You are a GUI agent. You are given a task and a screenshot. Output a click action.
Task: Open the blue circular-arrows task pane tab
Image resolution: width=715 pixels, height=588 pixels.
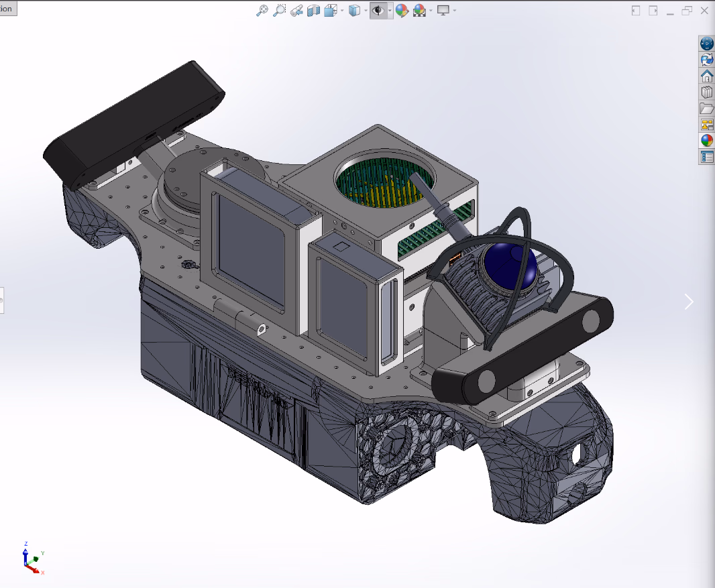click(x=707, y=60)
